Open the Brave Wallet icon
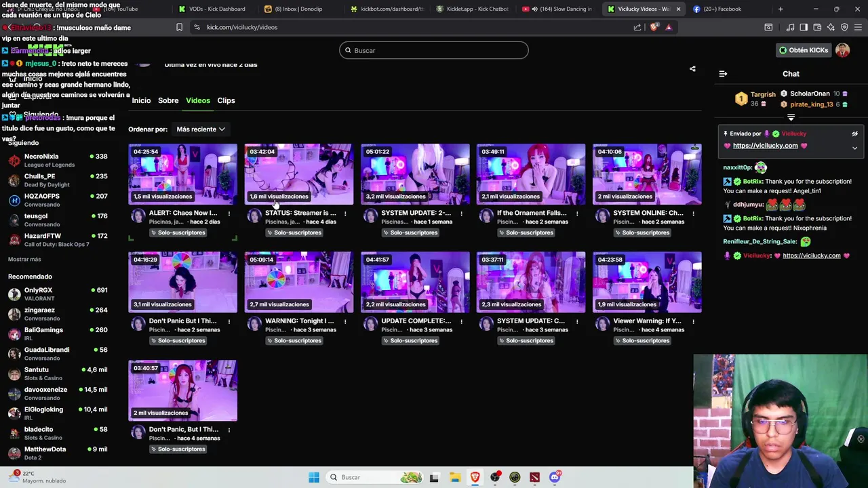The image size is (868, 488). pos(817,27)
